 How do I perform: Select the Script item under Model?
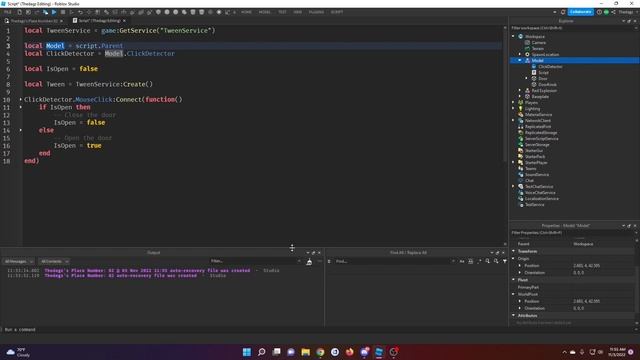tap(543, 73)
